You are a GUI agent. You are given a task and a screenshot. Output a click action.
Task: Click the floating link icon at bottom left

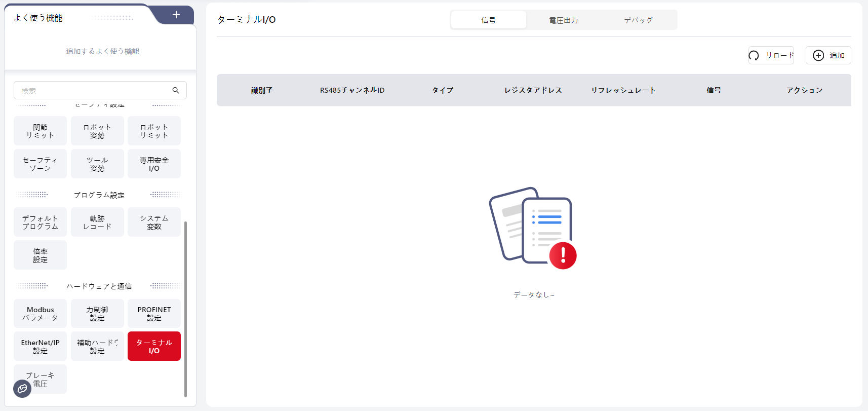pos(22,389)
